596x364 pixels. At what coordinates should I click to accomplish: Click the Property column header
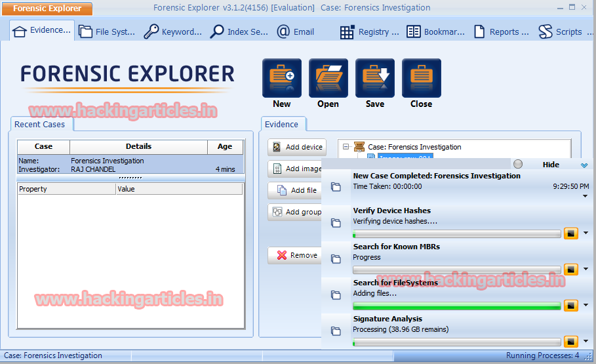click(x=67, y=189)
